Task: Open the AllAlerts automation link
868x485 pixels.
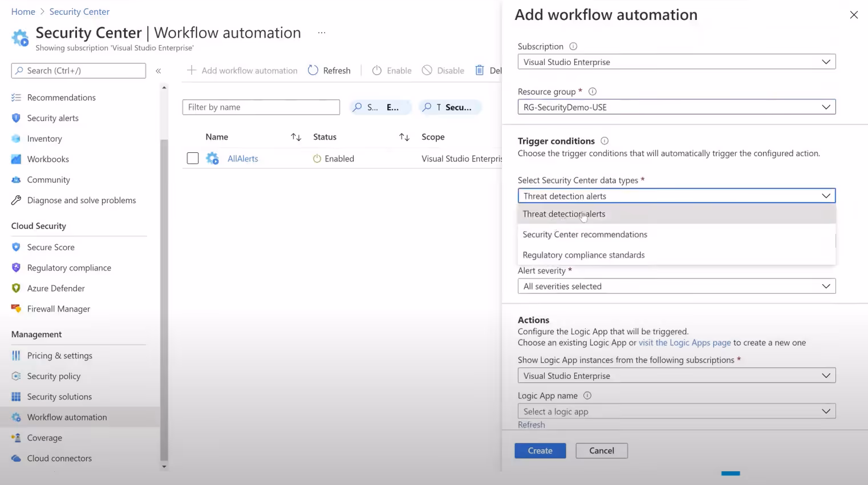Action: [x=243, y=159]
